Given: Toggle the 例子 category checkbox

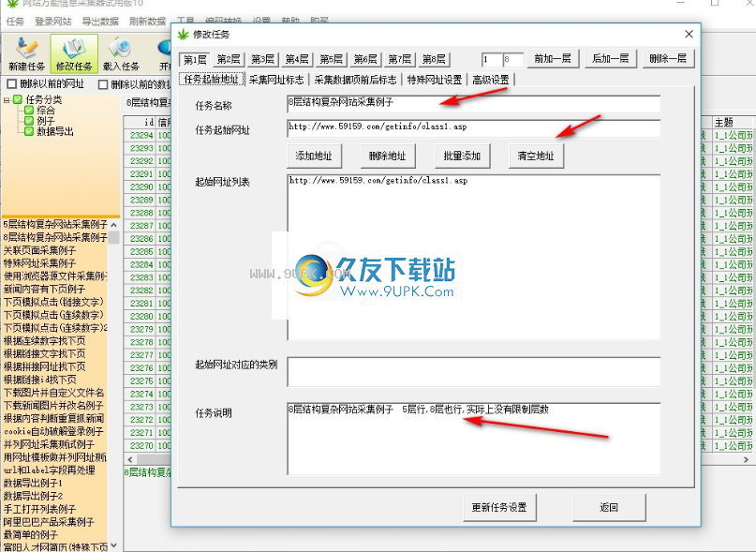Looking at the screenshot, I should [29, 121].
